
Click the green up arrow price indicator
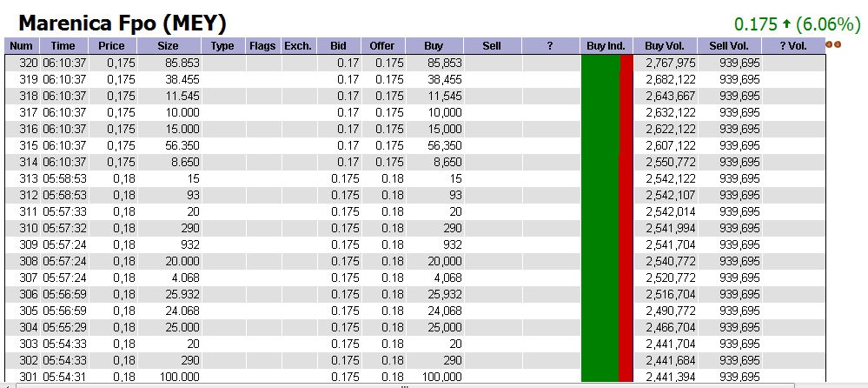(x=787, y=23)
